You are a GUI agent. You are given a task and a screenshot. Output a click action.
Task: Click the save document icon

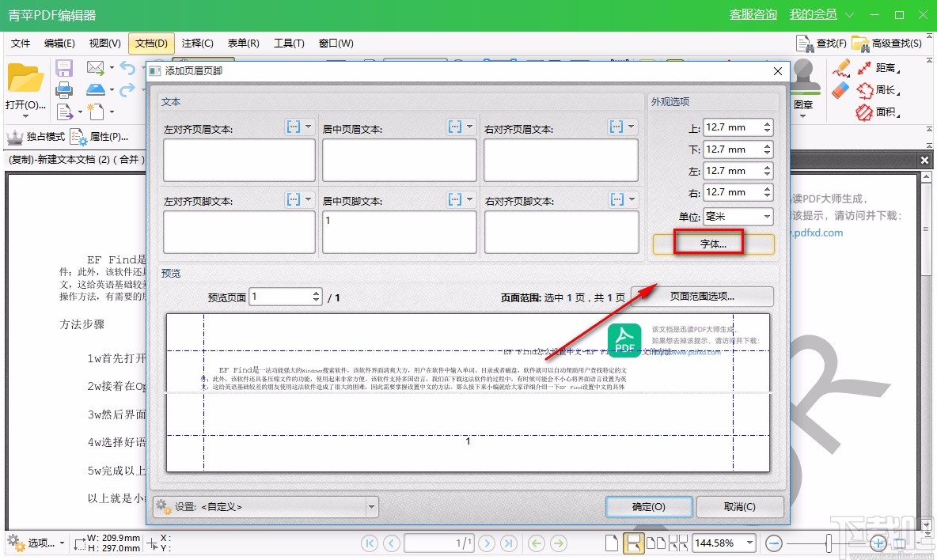(63, 68)
